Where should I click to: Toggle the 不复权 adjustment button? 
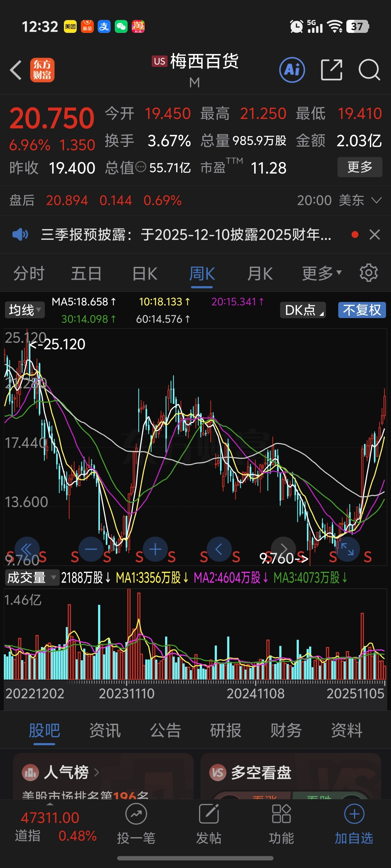[362, 310]
